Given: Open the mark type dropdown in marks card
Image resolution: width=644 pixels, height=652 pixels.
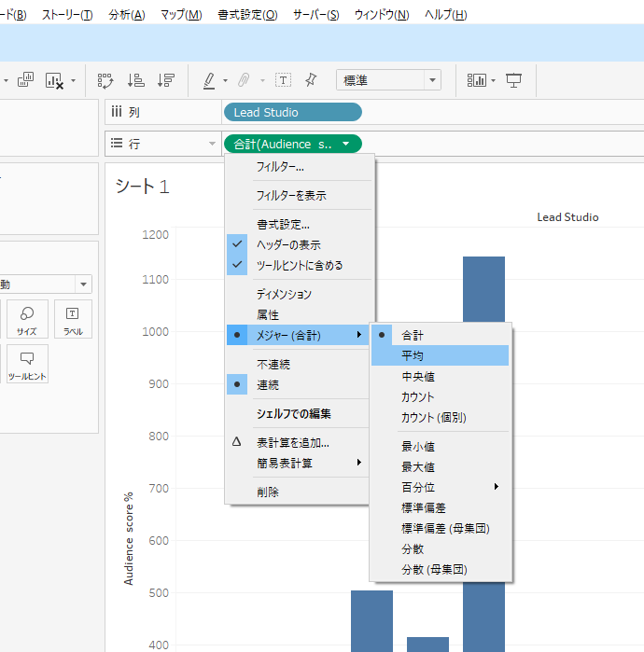Looking at the screenshot, I should (83, 284).
